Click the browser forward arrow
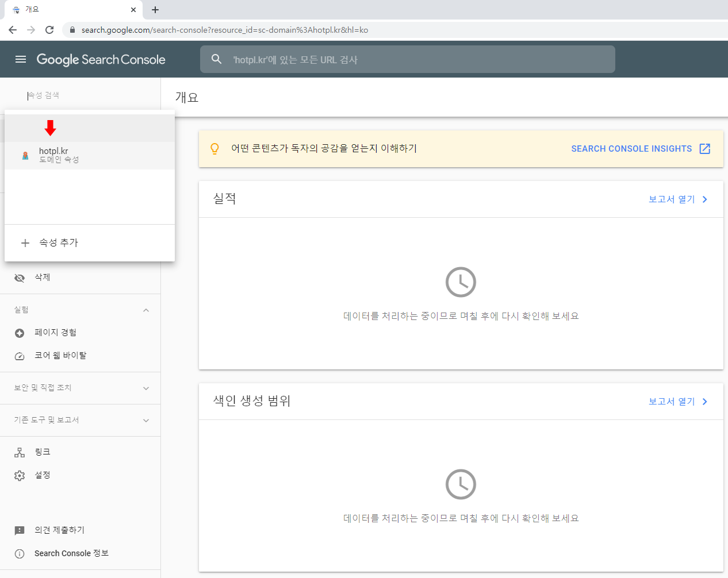Image resolution: width=728 pixels, height=578 pixels. click(x=31, y=30)
